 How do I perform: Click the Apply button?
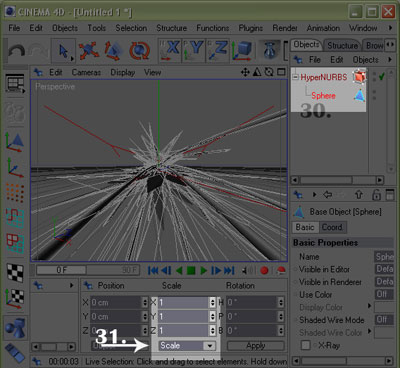(256, 346)
